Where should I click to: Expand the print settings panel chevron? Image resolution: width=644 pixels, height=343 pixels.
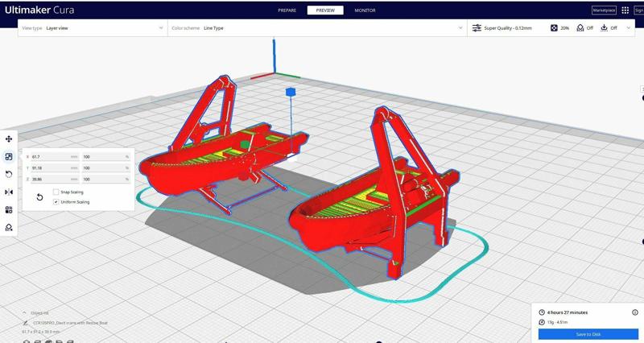(x=629, y=28)
